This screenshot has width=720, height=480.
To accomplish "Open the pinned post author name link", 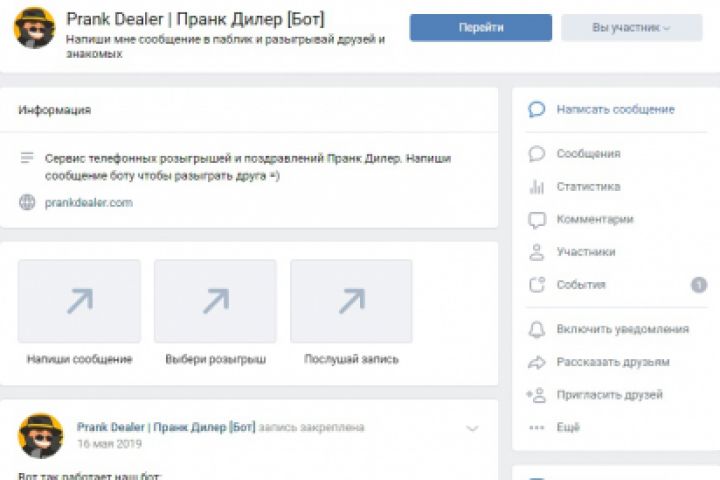I will tap(166, 427).
